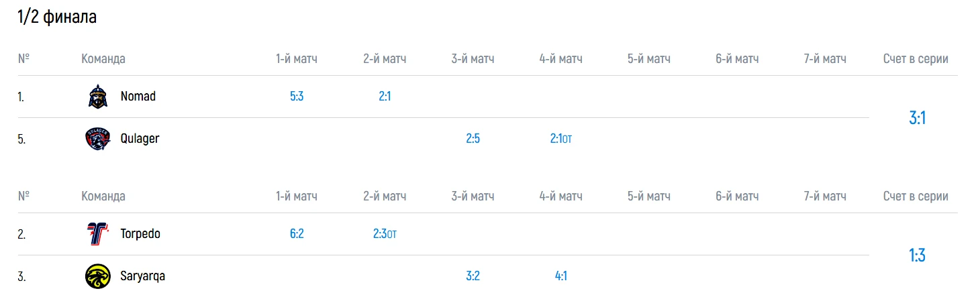Click the Torpedo team logo
This screenshot has width=980, height=299.
(x=98, y=234)
